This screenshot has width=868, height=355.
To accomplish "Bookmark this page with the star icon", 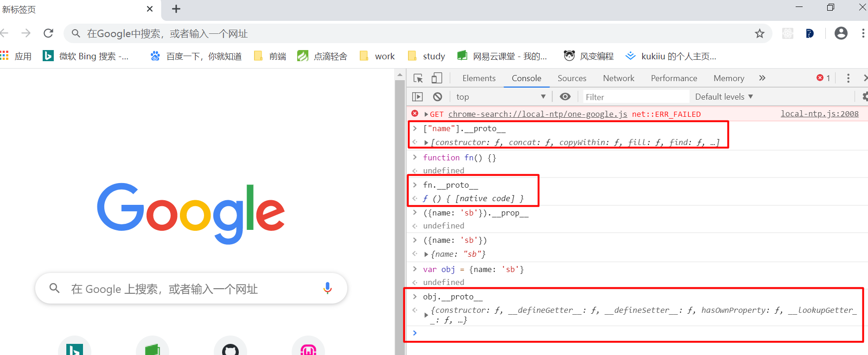I will (x=759, y=33).
